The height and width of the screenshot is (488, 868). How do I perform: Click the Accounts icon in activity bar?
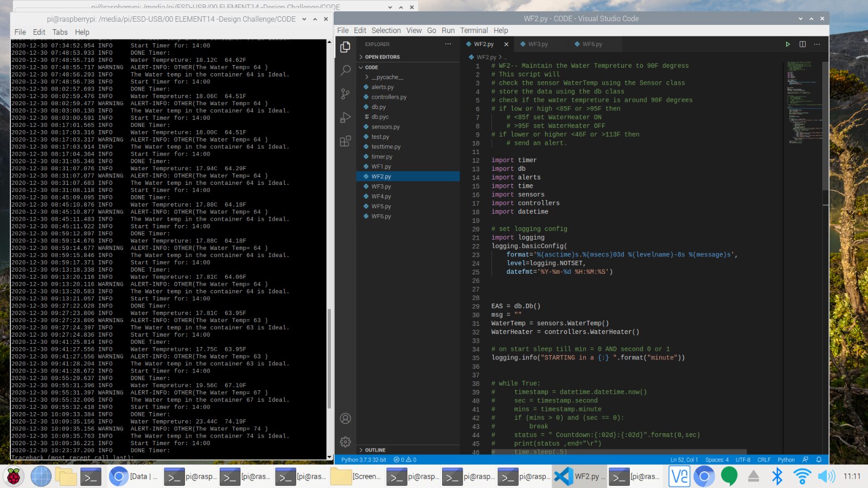[x=345, y=419]
